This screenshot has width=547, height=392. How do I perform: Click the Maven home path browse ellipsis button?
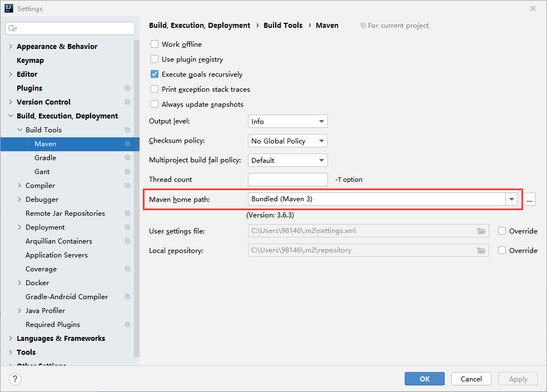(x=529, y=199)
